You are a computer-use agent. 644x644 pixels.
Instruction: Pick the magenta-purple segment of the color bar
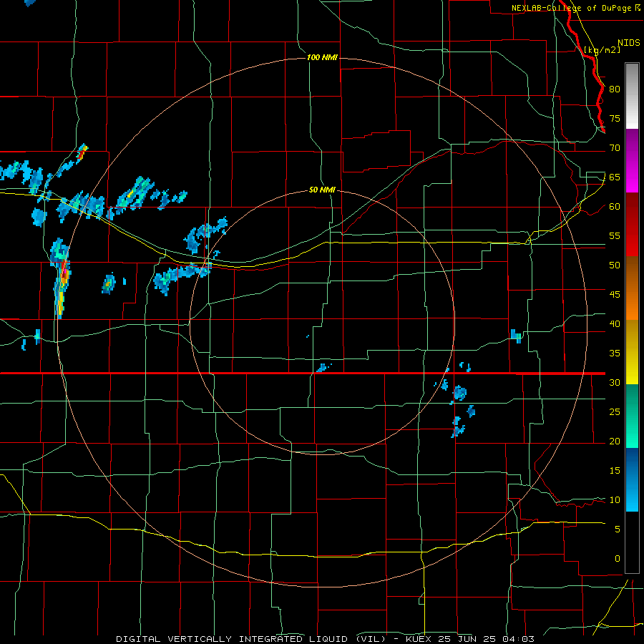tap(632, 161)
